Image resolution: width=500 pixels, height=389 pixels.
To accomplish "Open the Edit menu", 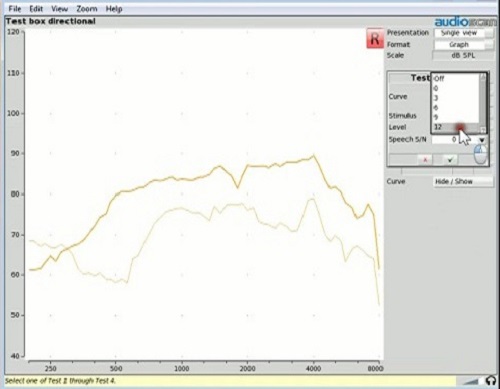I will click(x=36, y=9).
